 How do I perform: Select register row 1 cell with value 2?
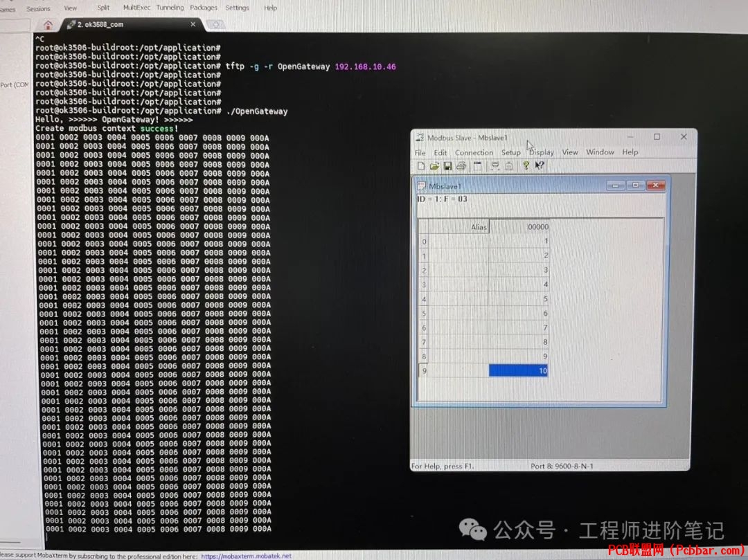click(519, 255)
